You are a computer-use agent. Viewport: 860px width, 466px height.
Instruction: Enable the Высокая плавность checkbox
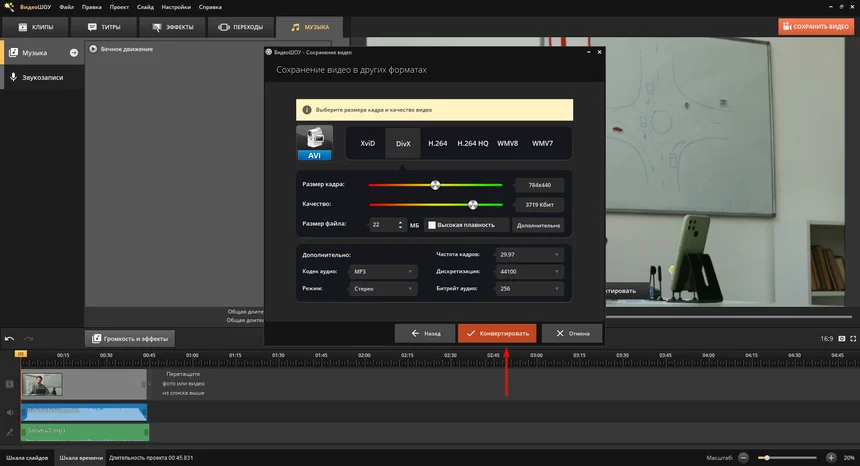coord(432,225)
